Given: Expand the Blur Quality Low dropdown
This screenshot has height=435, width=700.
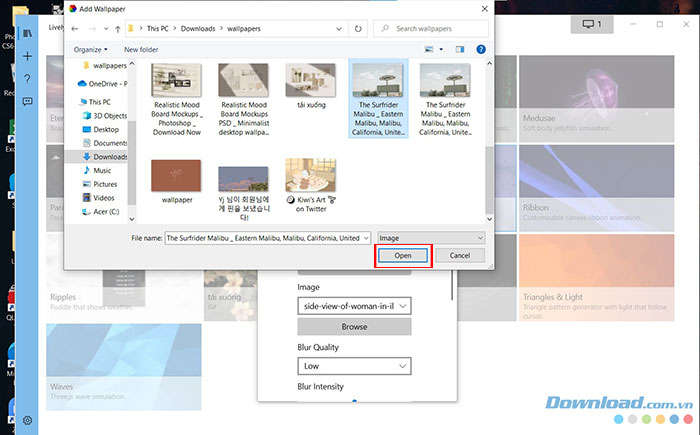Looking at the screenshot, I should click(x=354, y=367).
